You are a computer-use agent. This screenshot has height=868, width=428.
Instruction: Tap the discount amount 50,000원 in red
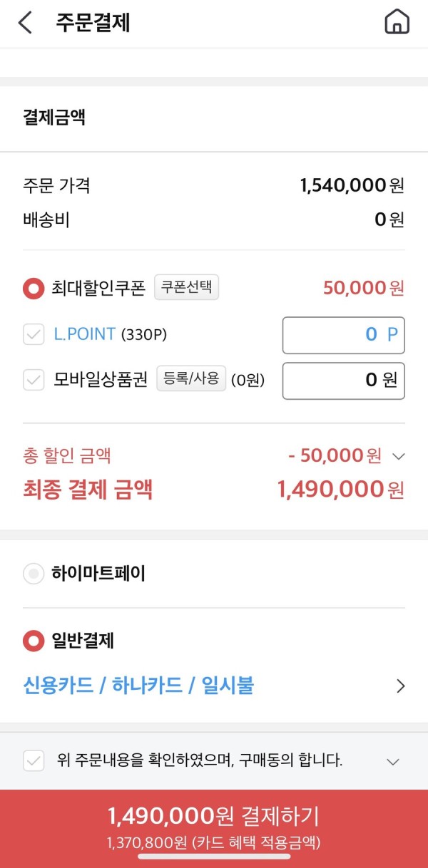pos(364,288)
